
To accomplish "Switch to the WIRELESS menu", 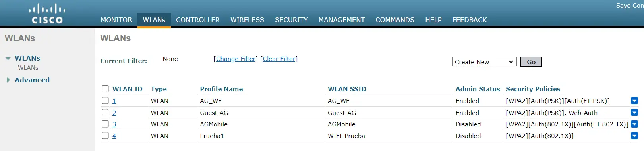I will [247, 20].
